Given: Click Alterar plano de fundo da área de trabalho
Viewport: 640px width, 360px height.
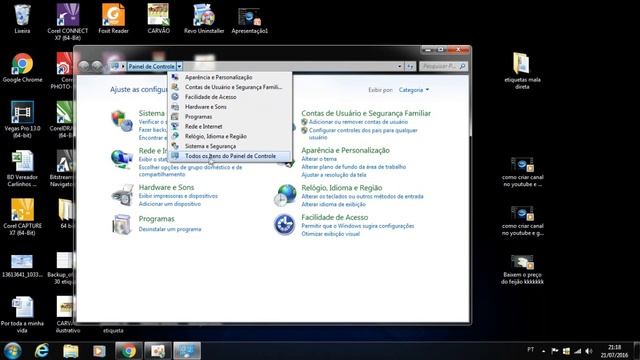Looking at the screenshot, I should point(353,167).
